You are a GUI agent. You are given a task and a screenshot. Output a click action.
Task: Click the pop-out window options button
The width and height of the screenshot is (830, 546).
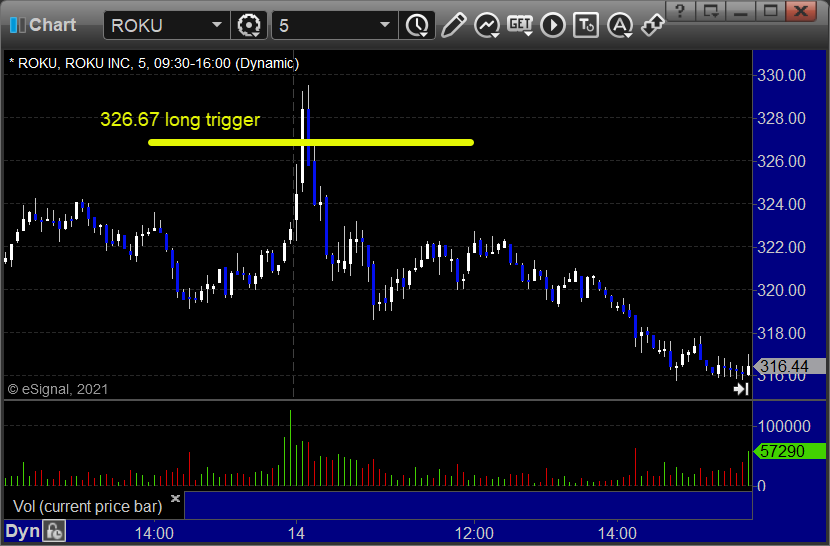coord(710,11)
